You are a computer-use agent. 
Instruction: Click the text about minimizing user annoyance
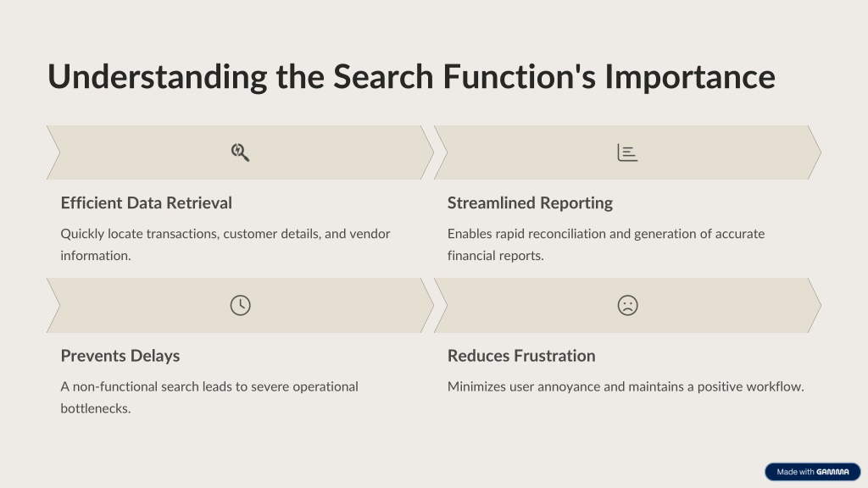coord(626,386)
